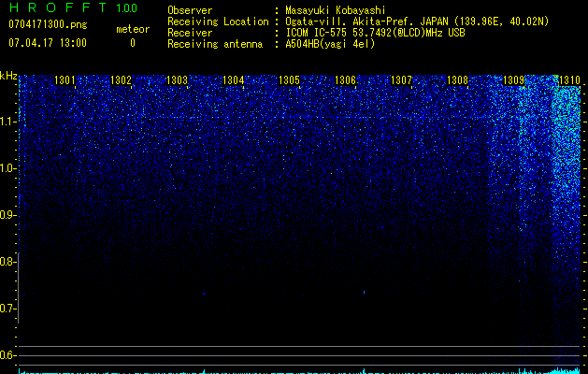Click the observer name Masayuki Kobayashi
Image resolution: width=588 pixels, height=374 pixels.
click(x=336, y=10)
